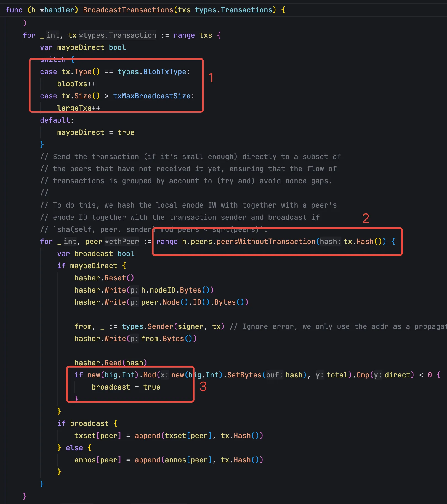Viewport: 447px width, 504px height.
Task: Click the hasher.Reset() call
Action: coord(104,278)
